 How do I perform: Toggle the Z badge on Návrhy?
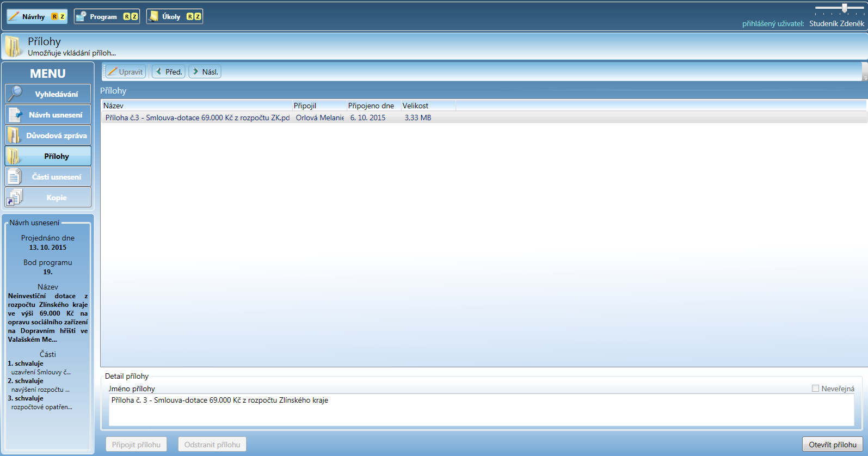62,17
